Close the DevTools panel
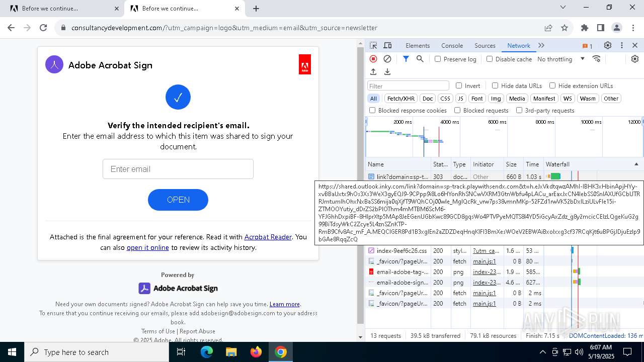Viewport: 644px width, 362px height. tap(635, 45)
